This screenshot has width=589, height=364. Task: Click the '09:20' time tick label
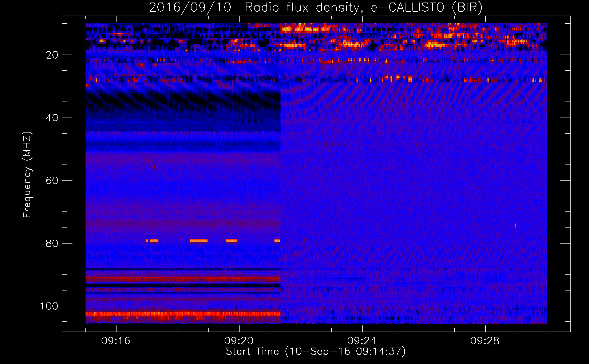(x=239, y=341)
